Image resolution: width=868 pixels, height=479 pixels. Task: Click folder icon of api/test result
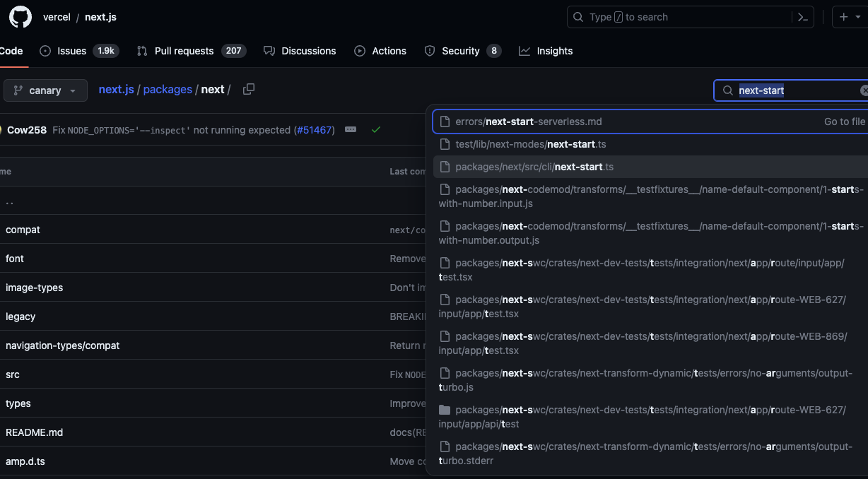point(445,410)
